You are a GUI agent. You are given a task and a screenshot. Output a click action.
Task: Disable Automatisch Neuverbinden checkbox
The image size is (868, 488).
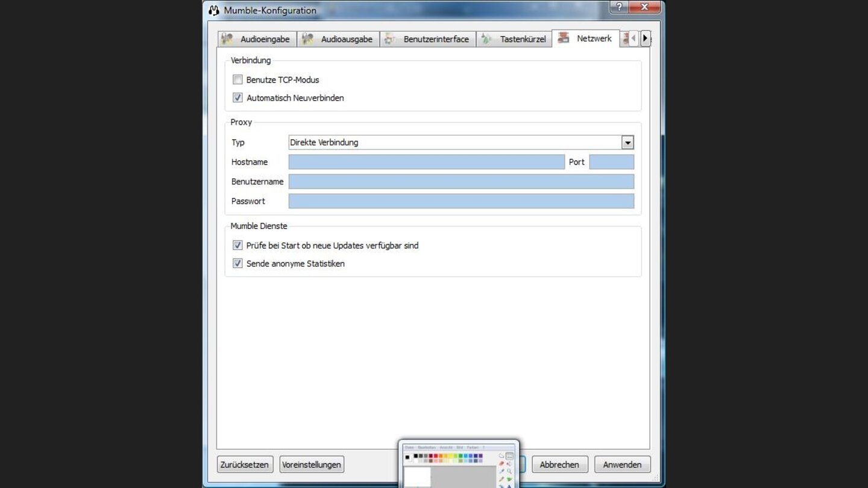(237, 98)
